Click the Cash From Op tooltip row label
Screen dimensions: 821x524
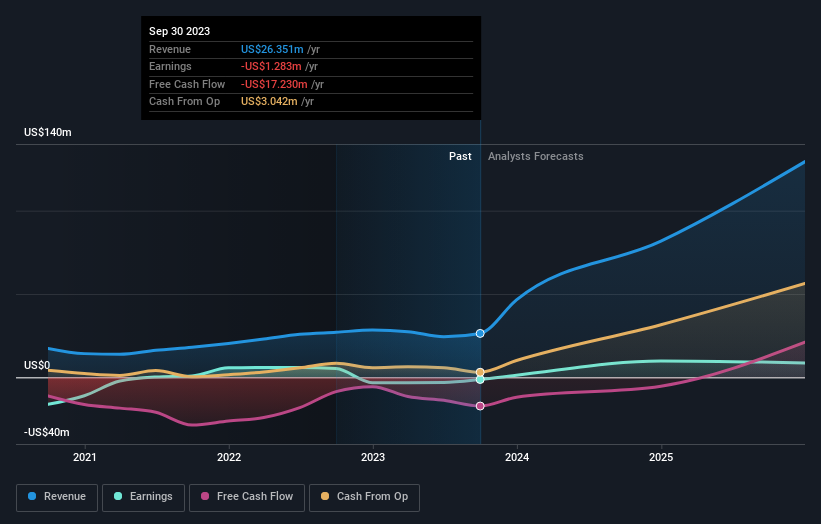184,102
